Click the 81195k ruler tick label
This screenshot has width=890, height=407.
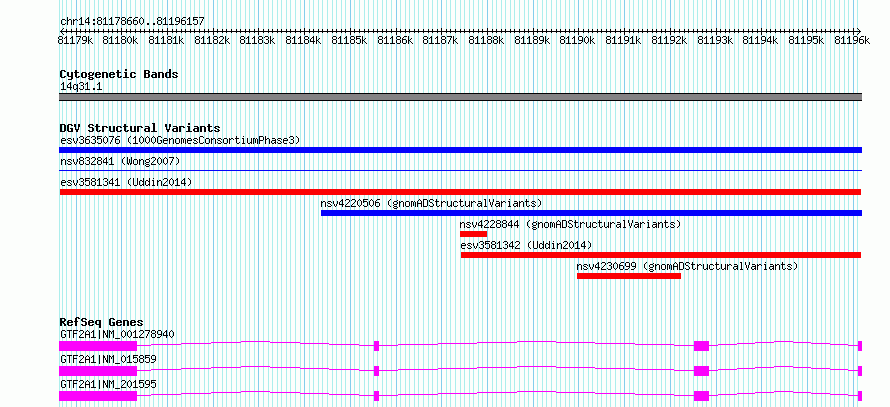coord(807,40)
